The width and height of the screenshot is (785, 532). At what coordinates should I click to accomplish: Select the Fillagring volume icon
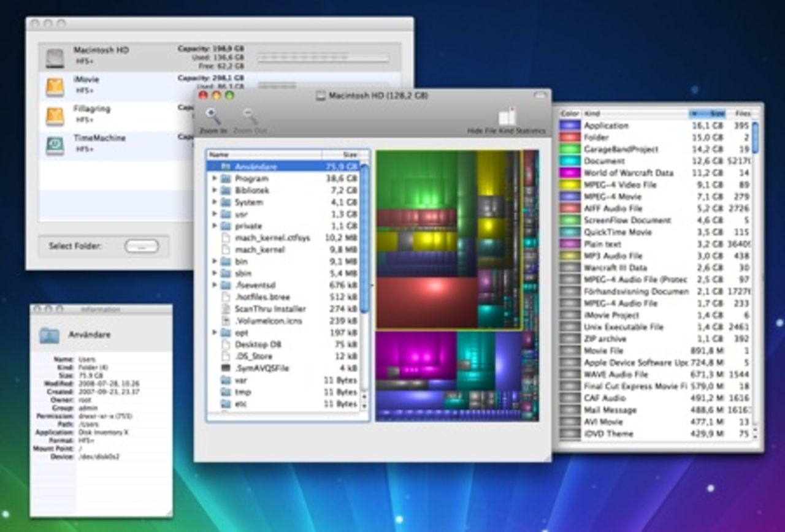pos(55,116)
